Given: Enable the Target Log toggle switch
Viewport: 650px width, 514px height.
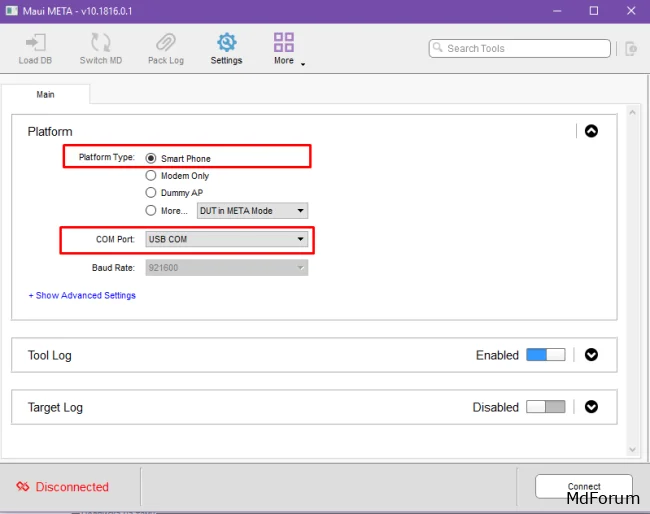Looking at the screenshot, I should coord(545,407).
